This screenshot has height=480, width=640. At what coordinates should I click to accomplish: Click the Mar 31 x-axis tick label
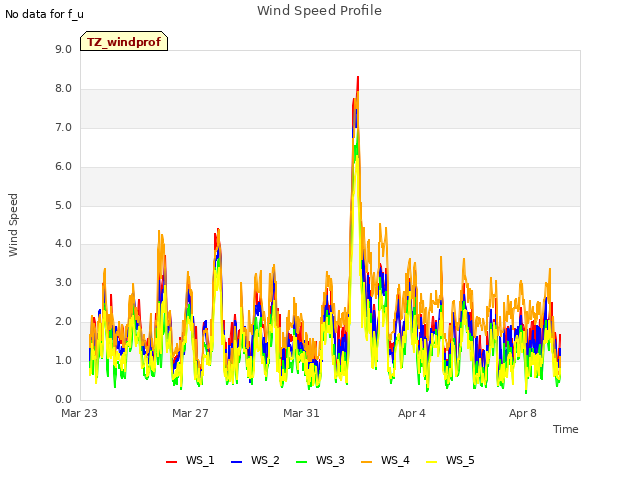tap(301, 413)
